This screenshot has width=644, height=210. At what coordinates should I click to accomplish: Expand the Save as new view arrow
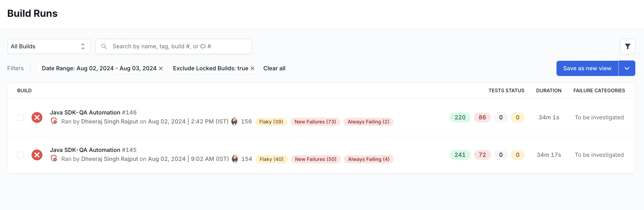tap(627, 68)
